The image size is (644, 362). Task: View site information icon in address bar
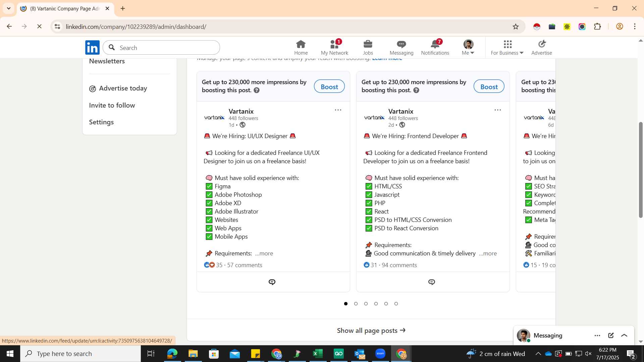57,26
